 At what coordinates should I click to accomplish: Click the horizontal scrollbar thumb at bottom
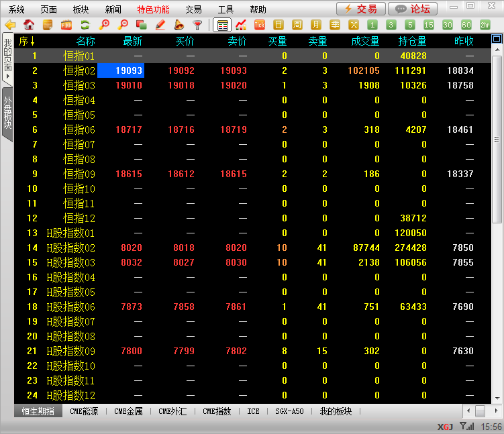(480, 411)
